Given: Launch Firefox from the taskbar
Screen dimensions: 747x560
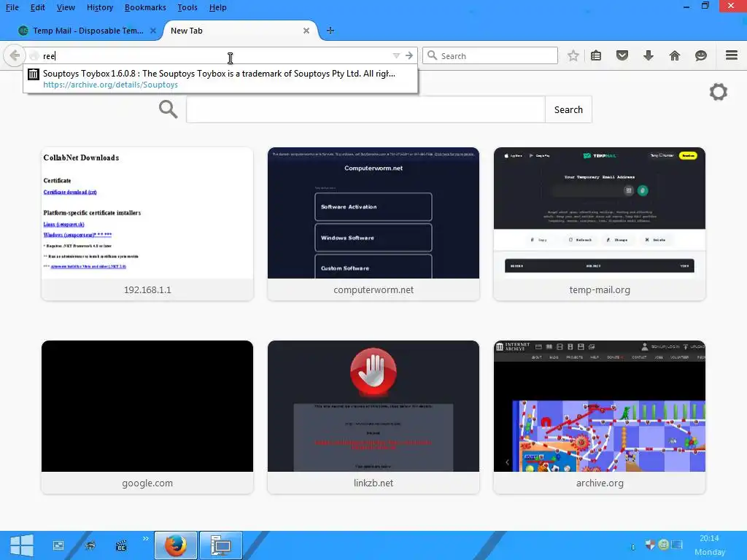Looking at the screenshot, I should 175,545.
